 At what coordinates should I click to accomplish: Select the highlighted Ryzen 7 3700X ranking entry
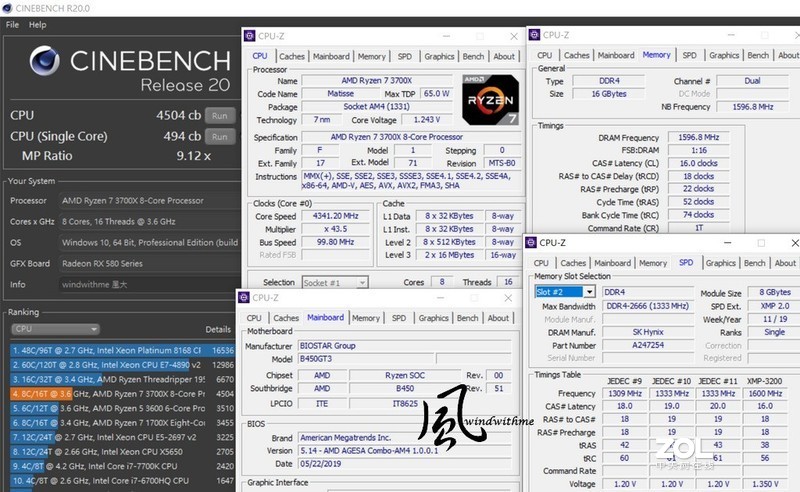[x=122, y=393]
